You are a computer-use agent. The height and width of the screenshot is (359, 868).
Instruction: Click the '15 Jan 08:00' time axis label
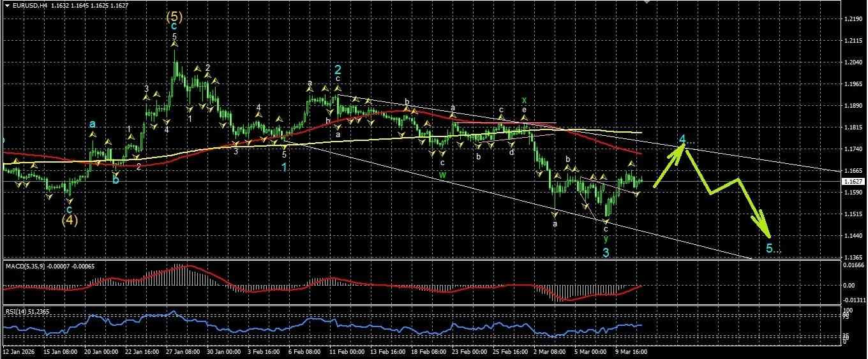(60, 351)
